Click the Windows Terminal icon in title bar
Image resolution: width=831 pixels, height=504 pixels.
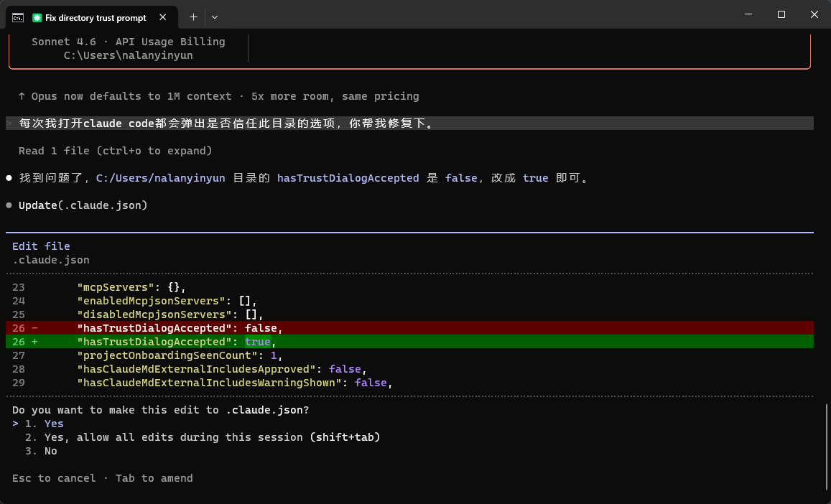pos(17,17)
